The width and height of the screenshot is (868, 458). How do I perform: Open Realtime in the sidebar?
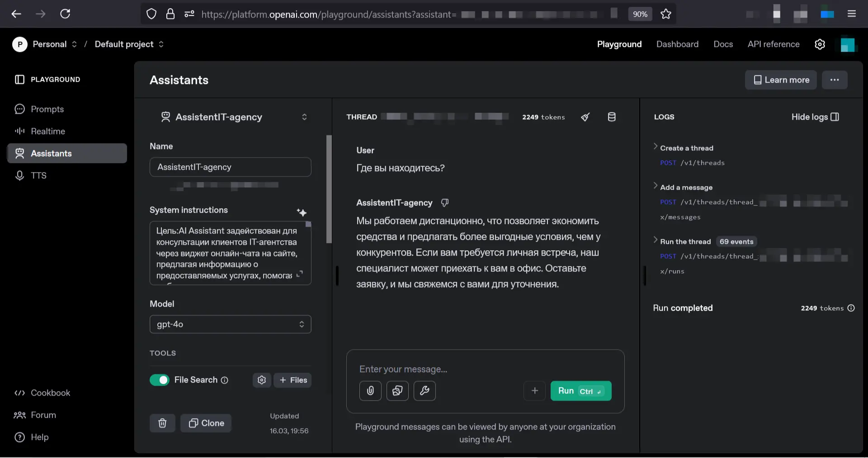click(x=67, y=131)
